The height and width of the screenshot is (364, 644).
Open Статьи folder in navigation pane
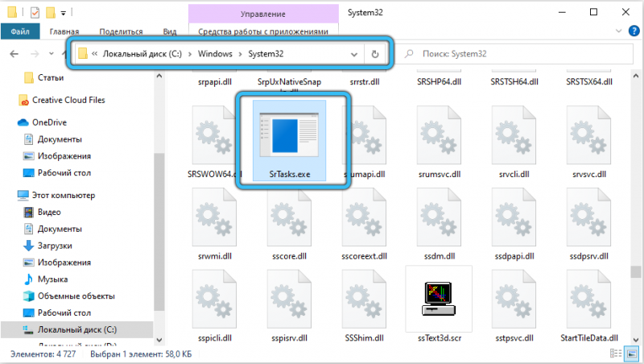(x=51, y=77)
